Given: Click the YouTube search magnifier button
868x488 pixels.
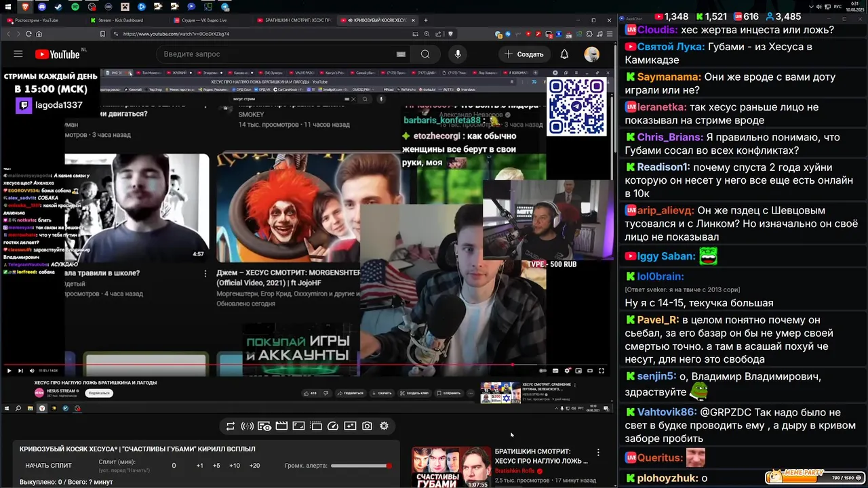Looking at the screenshot, I should [425, 54].
